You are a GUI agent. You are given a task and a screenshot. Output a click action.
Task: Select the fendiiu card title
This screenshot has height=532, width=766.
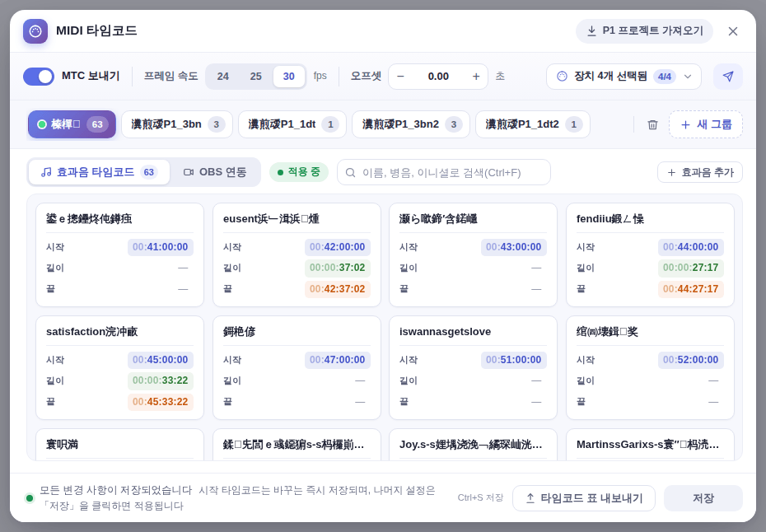(610, 219)
